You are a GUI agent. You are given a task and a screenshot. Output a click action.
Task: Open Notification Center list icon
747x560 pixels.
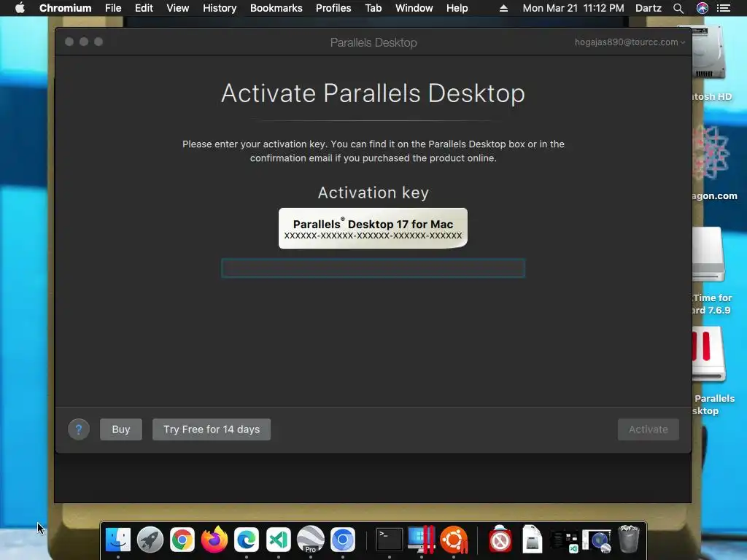pos(723,8)
